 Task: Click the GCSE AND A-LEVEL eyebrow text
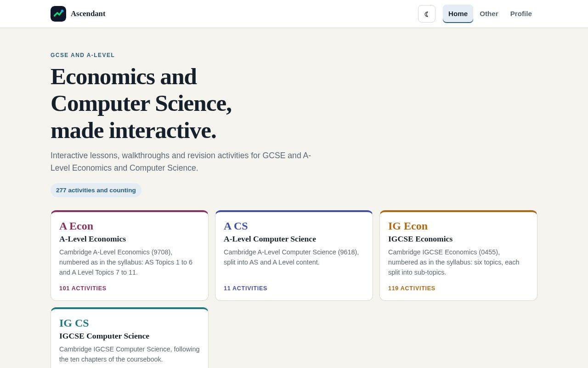(x=83, y=55)
